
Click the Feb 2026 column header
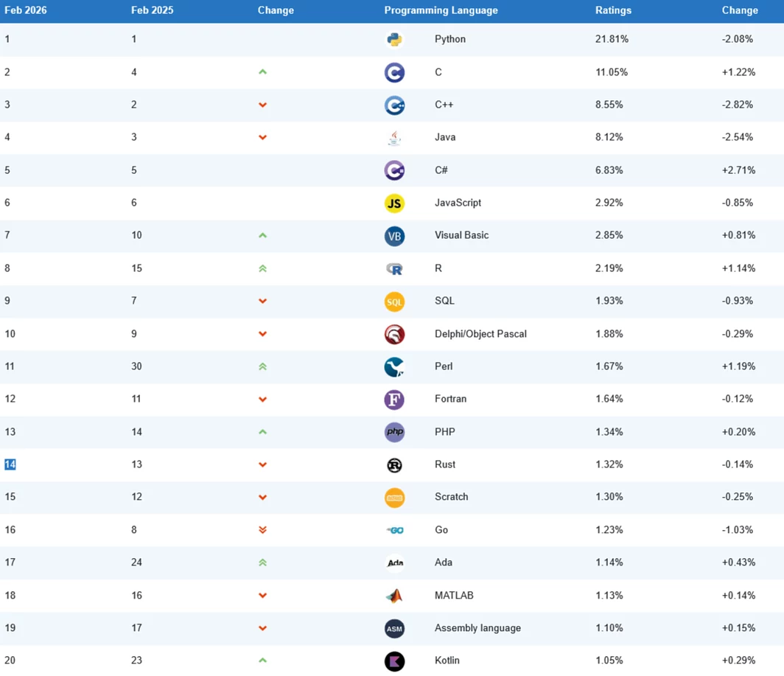[26, 10]
